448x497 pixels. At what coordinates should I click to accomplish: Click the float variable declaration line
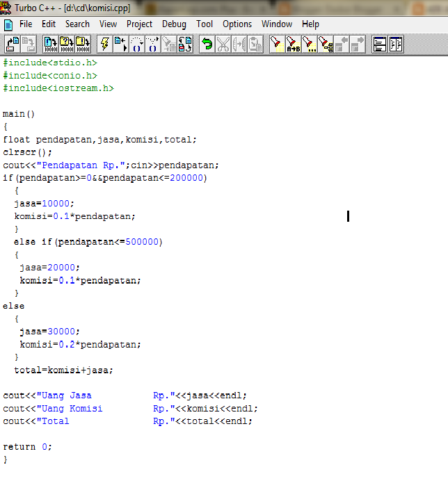pyautogui.click(x=99, y=140)
